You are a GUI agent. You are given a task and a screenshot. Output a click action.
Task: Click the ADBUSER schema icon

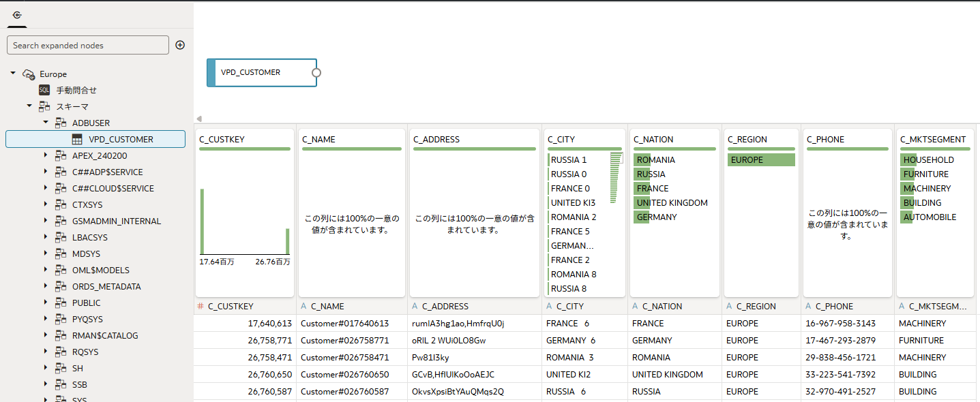pyautogui.click(x=61, y=123)
